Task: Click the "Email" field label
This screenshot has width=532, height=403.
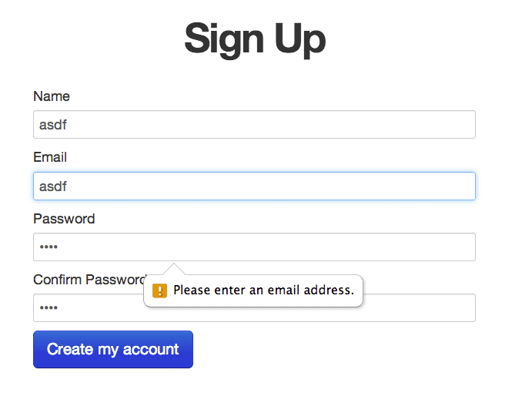Action: click(x=50, y=157)
